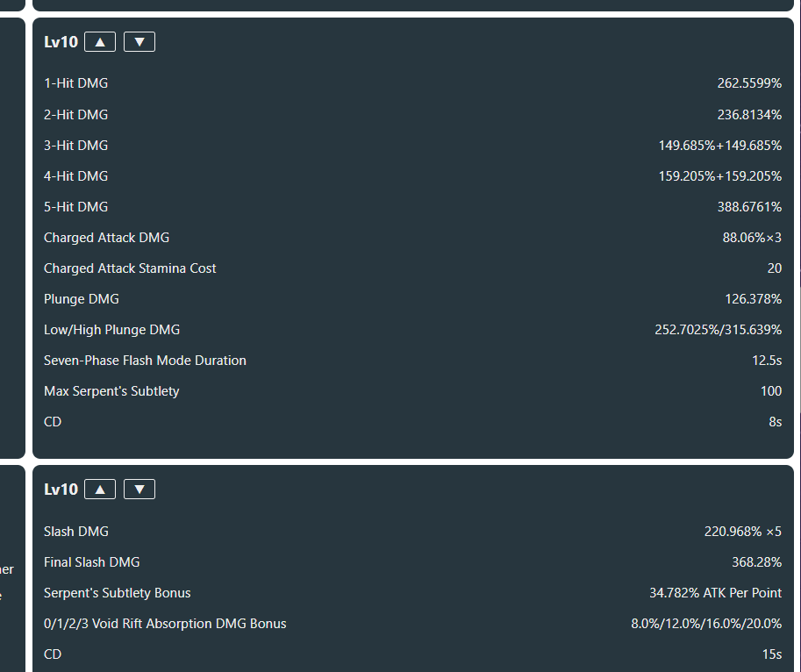Select the 4-Hit DMG row label

[76, 176]
